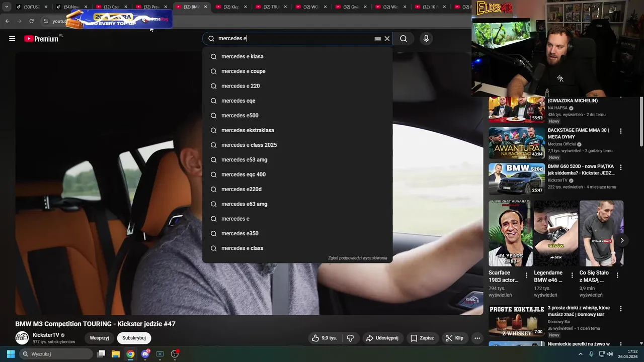Subscribe with the Subskrybuj button
Image resolution: width=644 pixels, height=362 pixels.
pos(134,338)
